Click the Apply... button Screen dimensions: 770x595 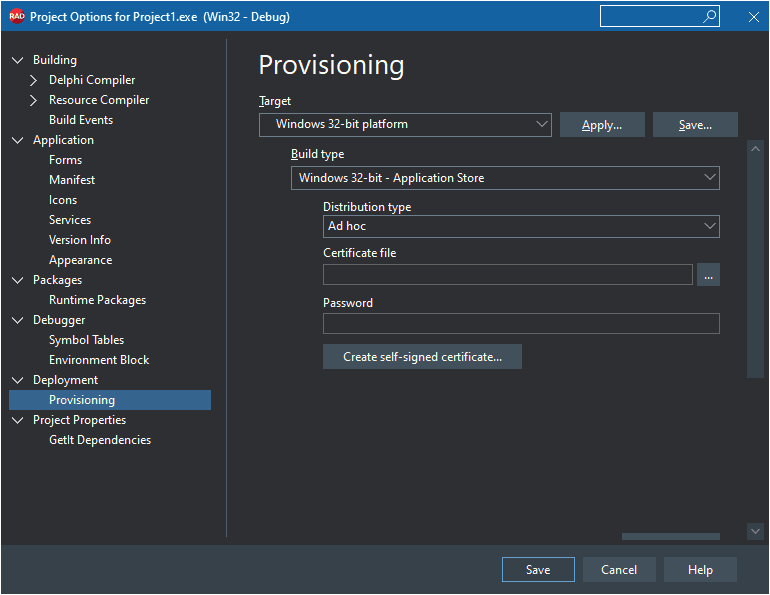[602, 125]
